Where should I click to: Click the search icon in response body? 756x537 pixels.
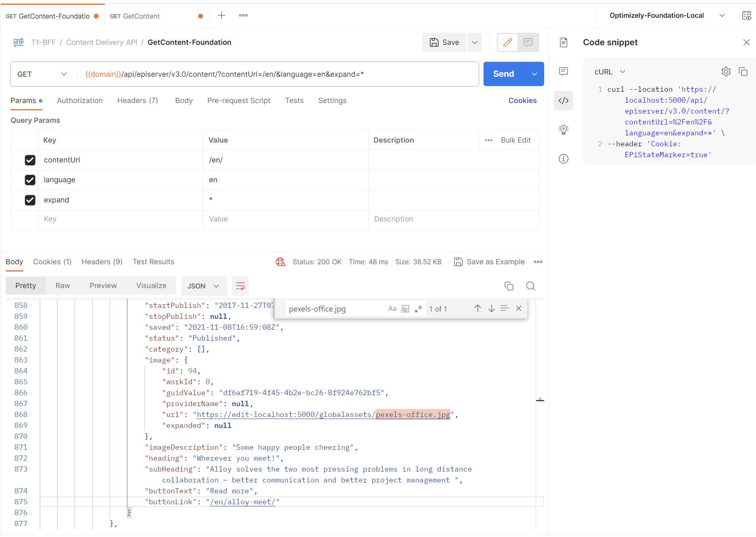pyautogui.click(x=530, y=286)
